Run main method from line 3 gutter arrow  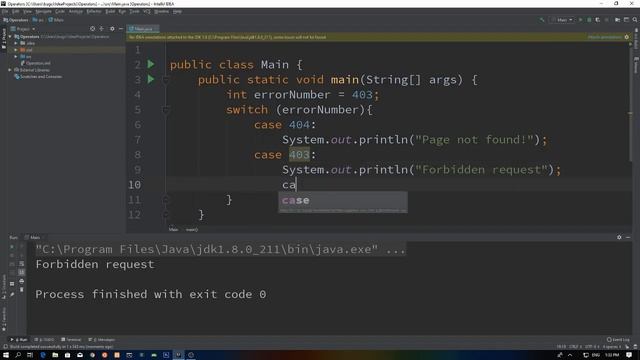click(x=151, y=79)
